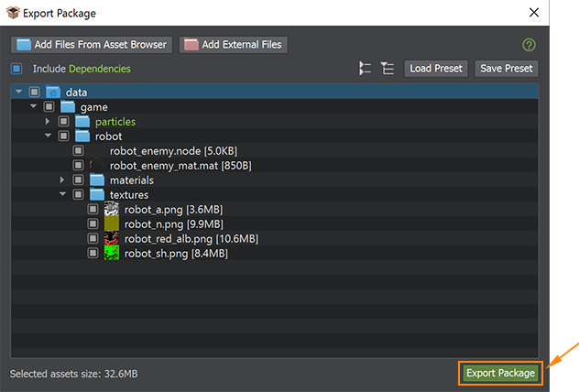The image size is (579, 392).
Task: Expand the particles folder
Action: coord(49,122)
